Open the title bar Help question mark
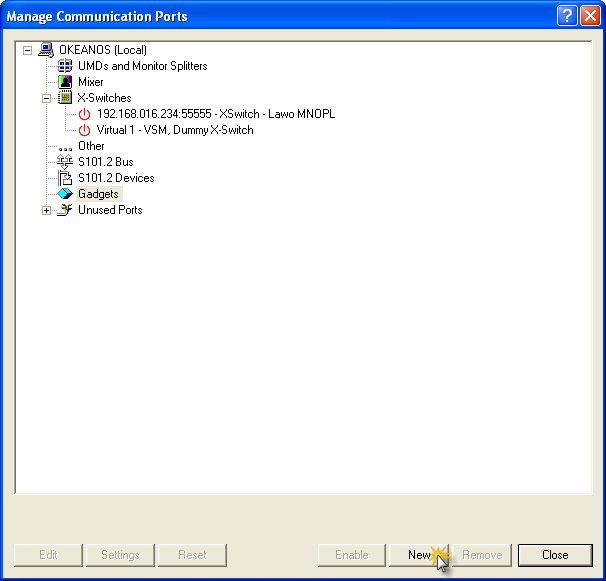This screenshot has height=581, width=606. click(x=566, y=16)
